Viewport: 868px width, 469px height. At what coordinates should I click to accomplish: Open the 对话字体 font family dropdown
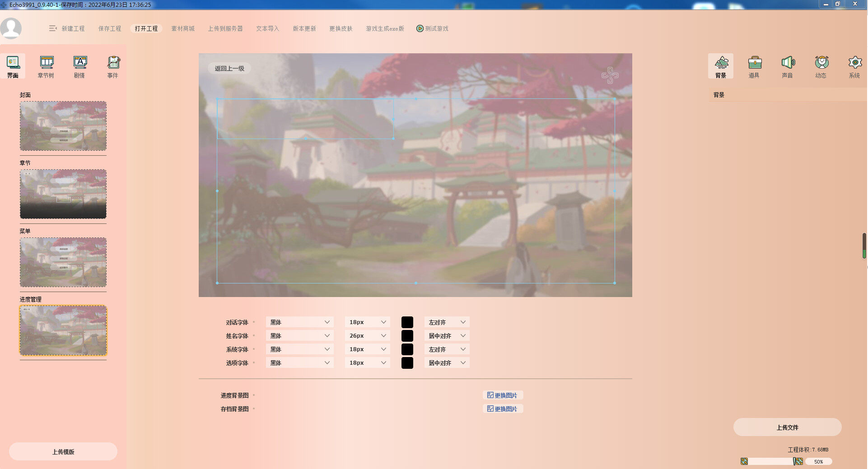click(299, 322)
